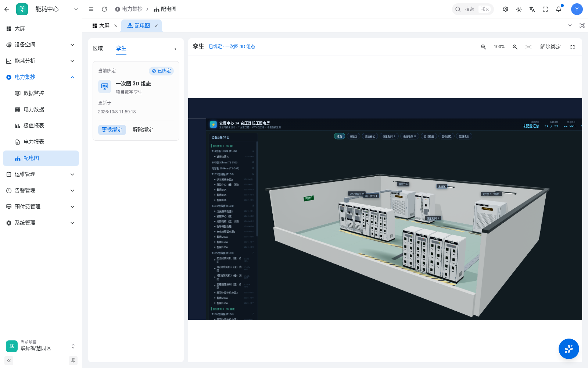Open 电力报表 in the sidebar
Screen dimensions: 588x368
coord(41,142)
